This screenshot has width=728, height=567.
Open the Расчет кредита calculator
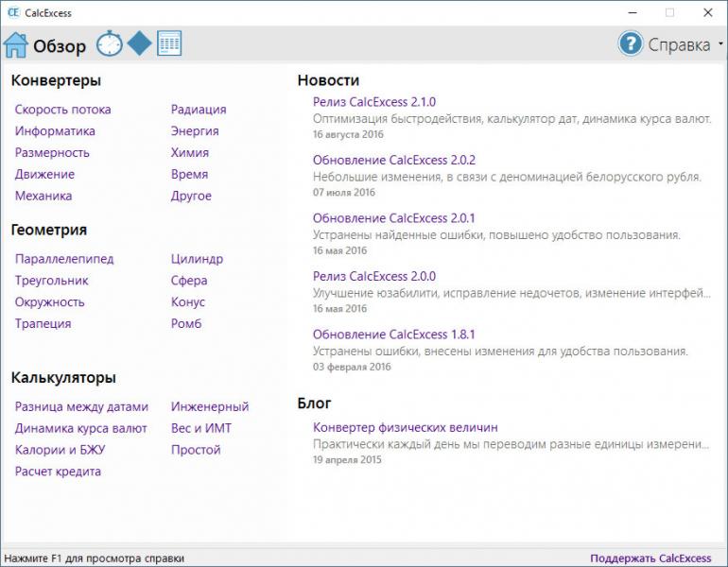tap(58, 472)
